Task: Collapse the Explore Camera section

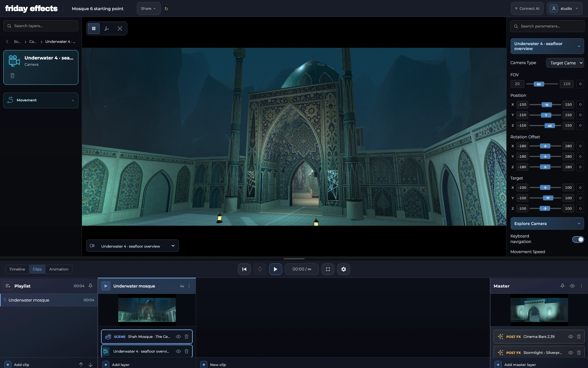Action: [x=547, y=224]
